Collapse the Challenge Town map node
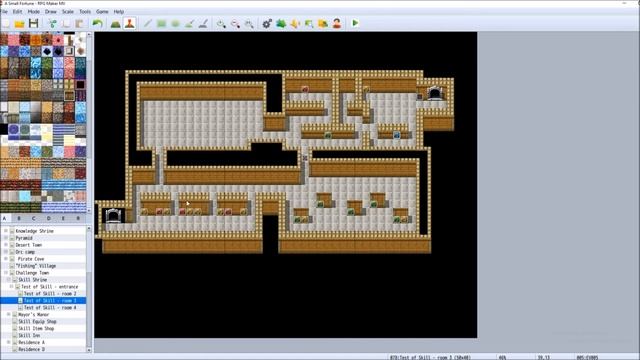This screenshot has width=640, height=360. (x=6, y=273)
